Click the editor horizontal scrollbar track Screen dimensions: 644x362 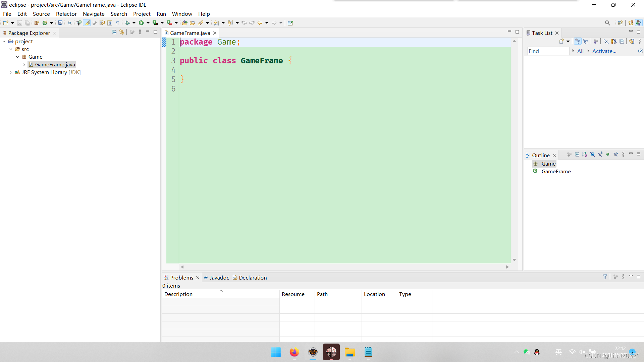click(x=344, y=267)
